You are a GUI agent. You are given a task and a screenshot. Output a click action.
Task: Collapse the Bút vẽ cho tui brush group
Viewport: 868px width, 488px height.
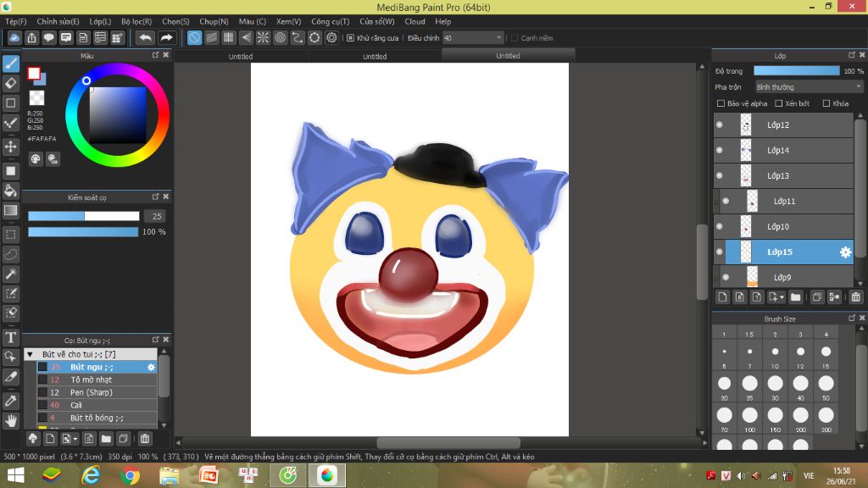pos(30,354)
